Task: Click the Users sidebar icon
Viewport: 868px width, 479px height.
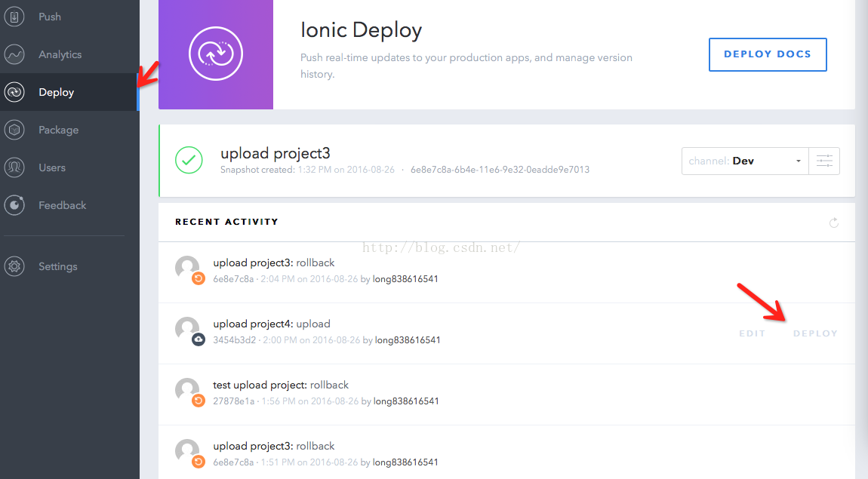Action: [14, 167]
